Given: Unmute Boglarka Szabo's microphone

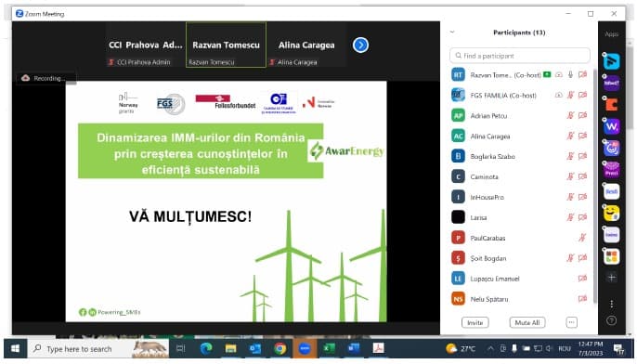Looking at the screenshot, I should [570, 156].
